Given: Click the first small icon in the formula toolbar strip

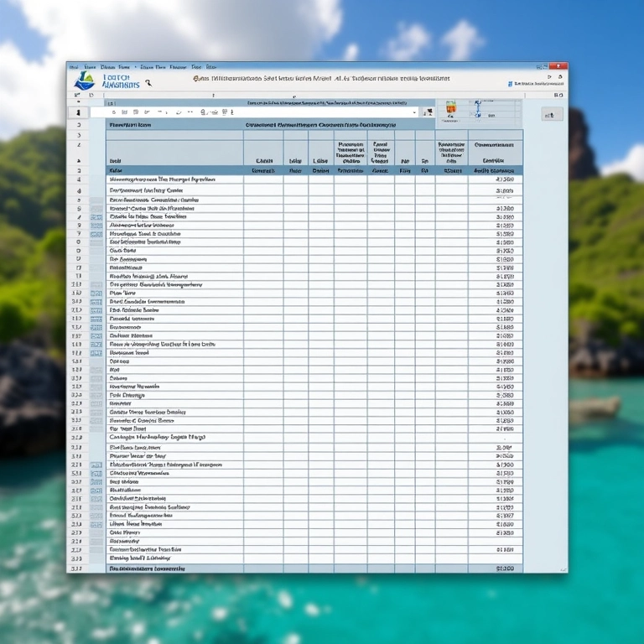Looking at the screenshot, I should (x=112, y=112).
